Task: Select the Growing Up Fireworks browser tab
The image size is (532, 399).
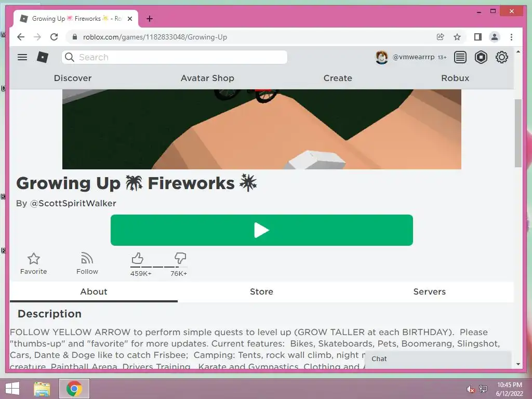Action: point(76,19)
